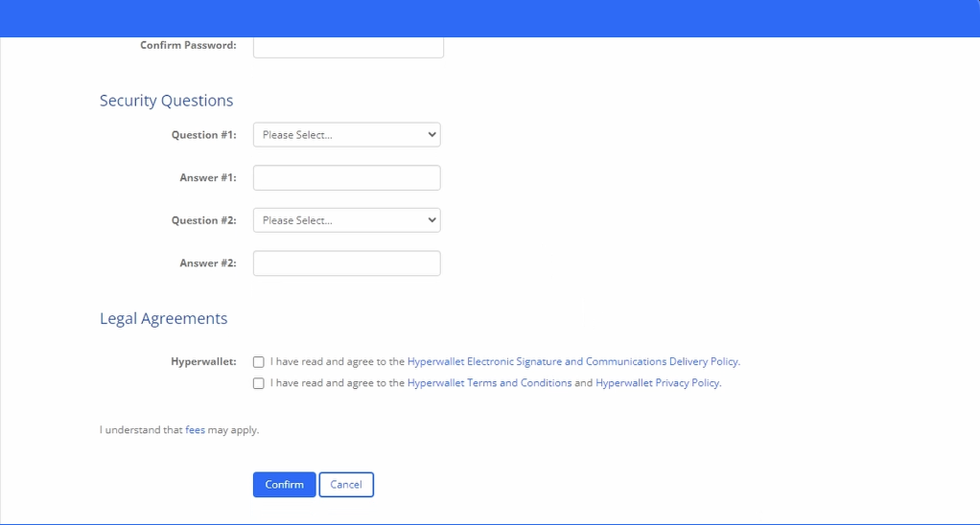Click the chevron arrow on Question #2
The width and height of the screenshot is (980, 525).
(432, 220)
